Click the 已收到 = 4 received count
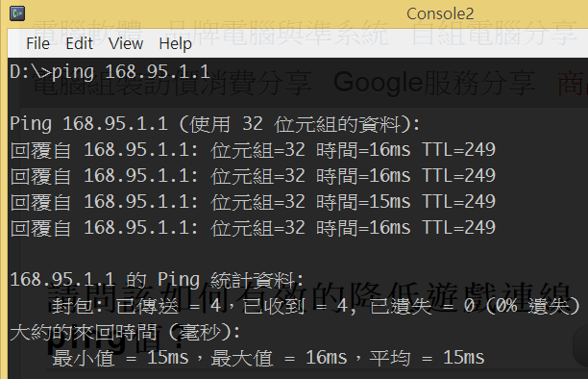The height and width of the screenshot is (379, 588). click(x=295, y=306)
